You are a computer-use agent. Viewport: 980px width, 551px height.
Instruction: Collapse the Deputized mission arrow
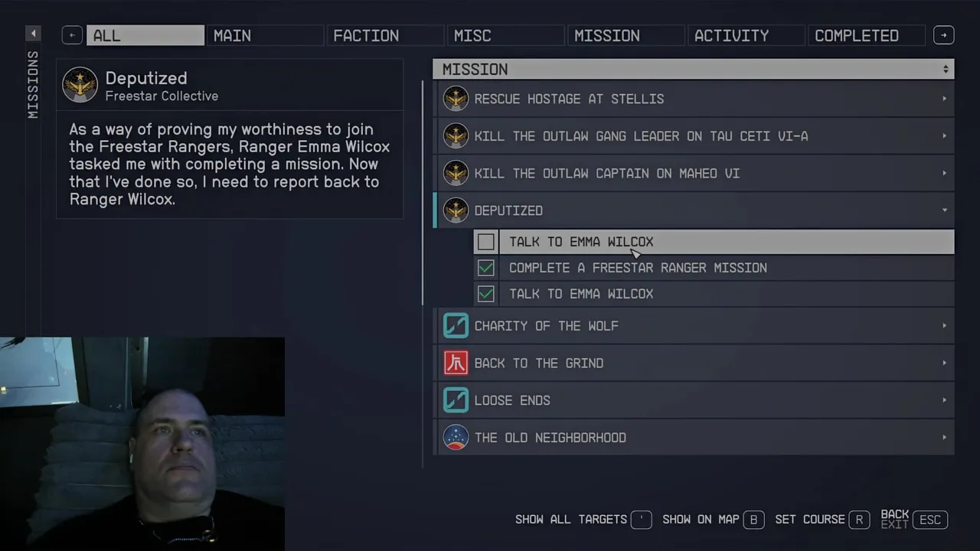(944, 210)
